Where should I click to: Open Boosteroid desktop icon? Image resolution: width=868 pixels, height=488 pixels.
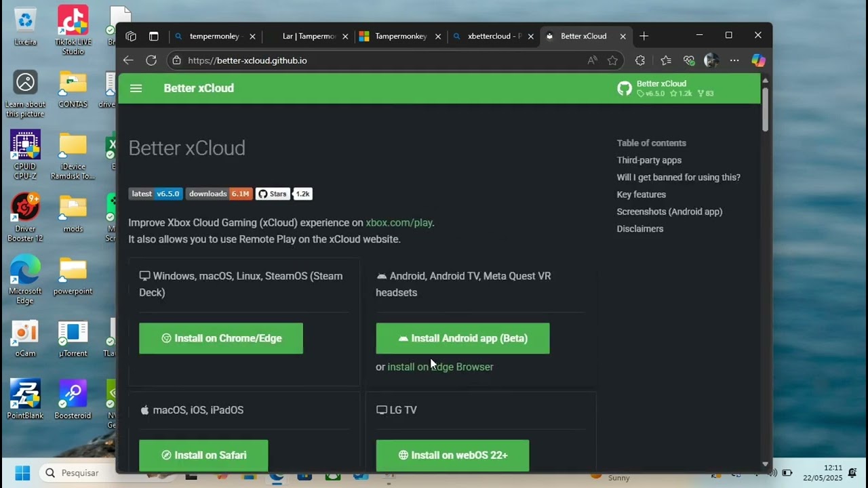pos(73,400)
